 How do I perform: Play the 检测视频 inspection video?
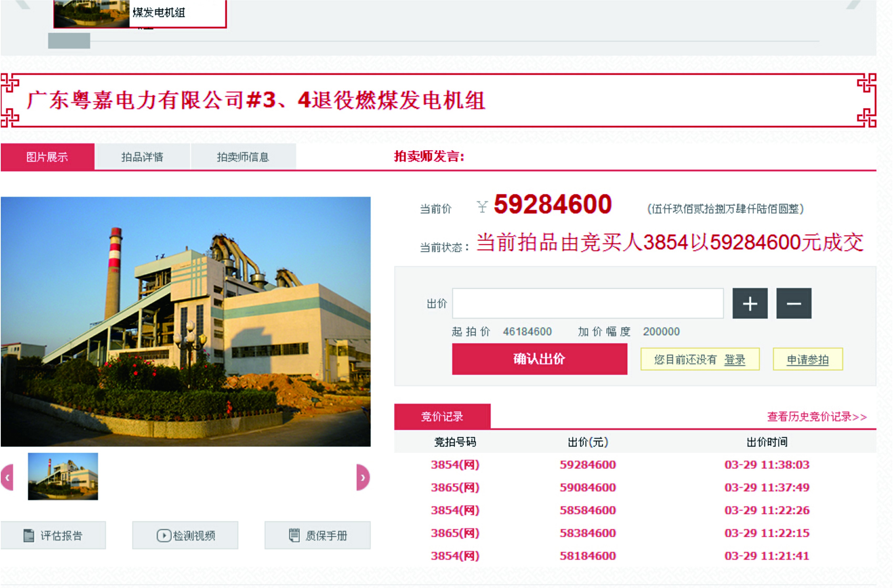point(185,535)
